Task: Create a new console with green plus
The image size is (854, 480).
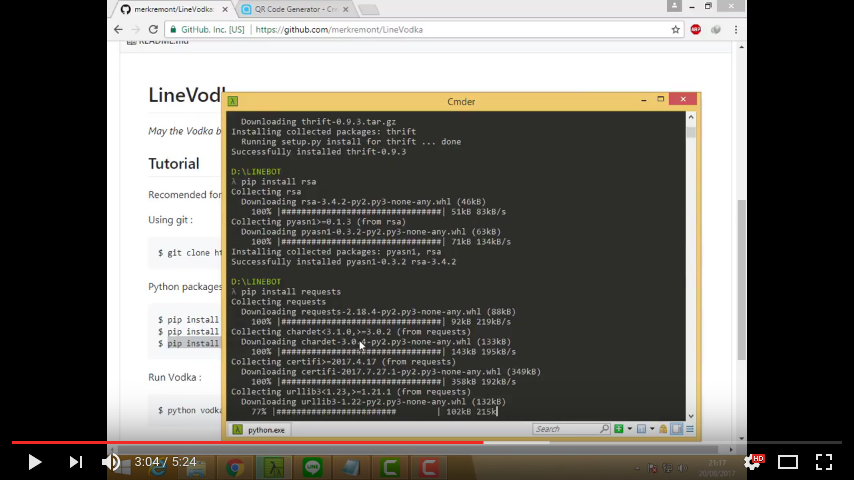Action: (619, 429)
